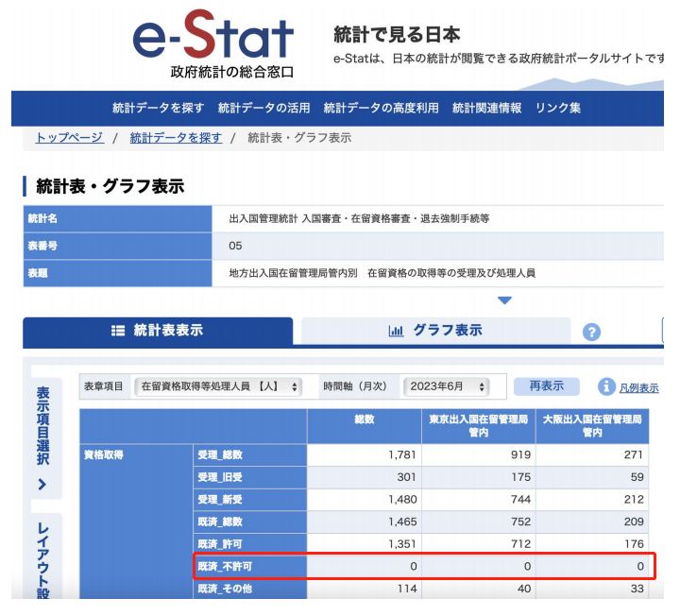Viewport: 680px width, 616px height.
Task: Open the 統計データを探す menu
Action: pos(159,108)
